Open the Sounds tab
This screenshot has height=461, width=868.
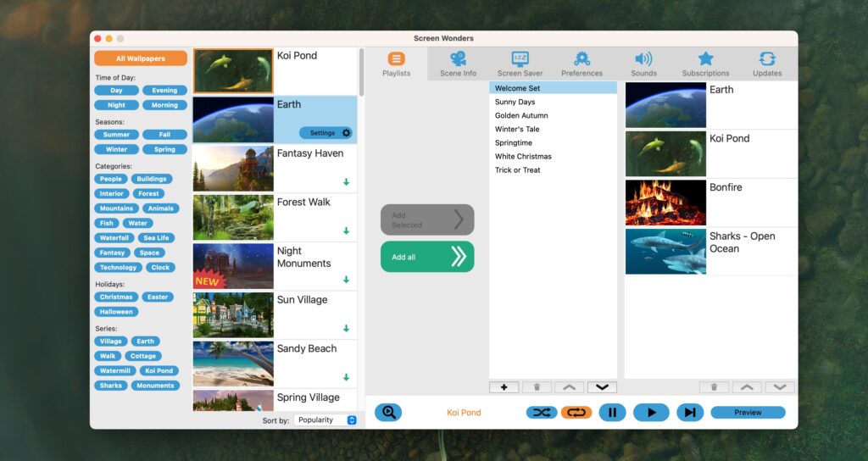pyautogui.click(x=644, y=64)
